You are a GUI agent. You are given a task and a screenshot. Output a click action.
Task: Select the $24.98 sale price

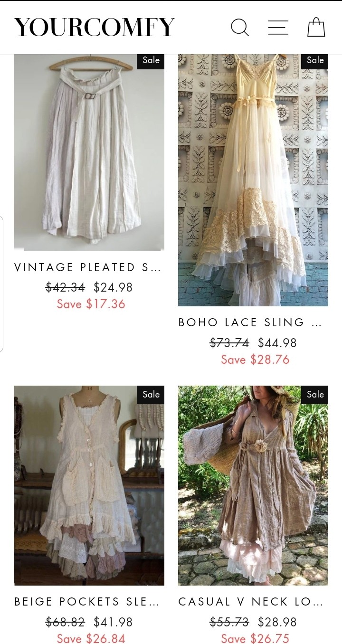(x=113, y=287)
